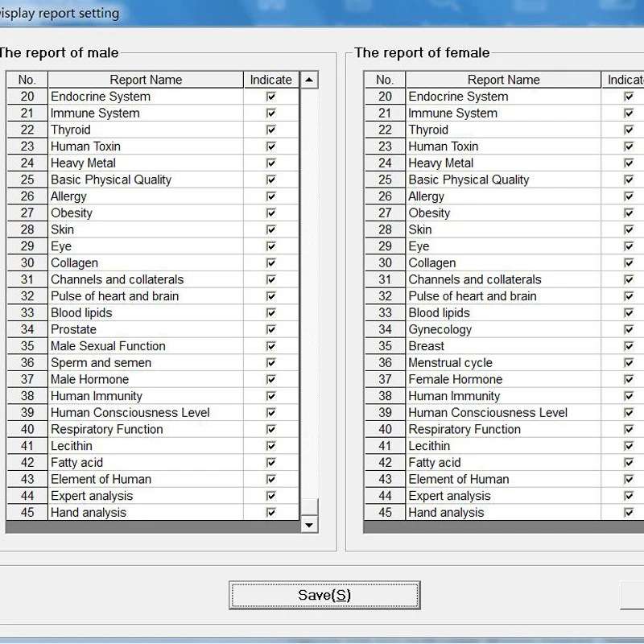The width and height of the screenshot is (644, 644).
Task: Click male list No. column header
Action: (x=27, y=80)
